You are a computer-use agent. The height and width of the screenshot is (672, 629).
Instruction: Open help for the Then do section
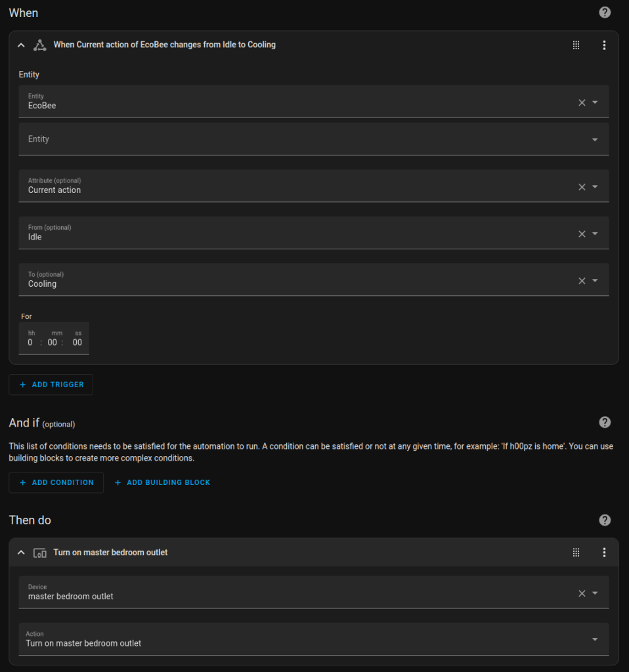605,520
